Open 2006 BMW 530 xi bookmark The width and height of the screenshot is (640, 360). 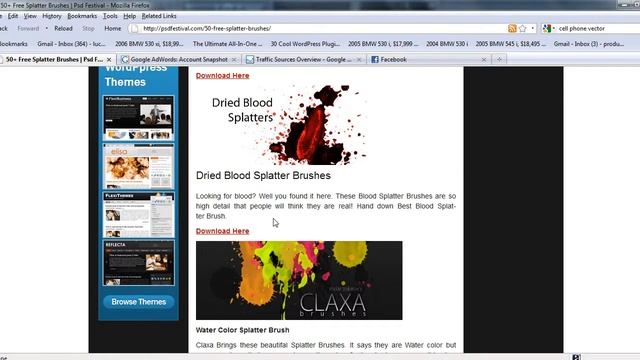click(x=149, y=44)
